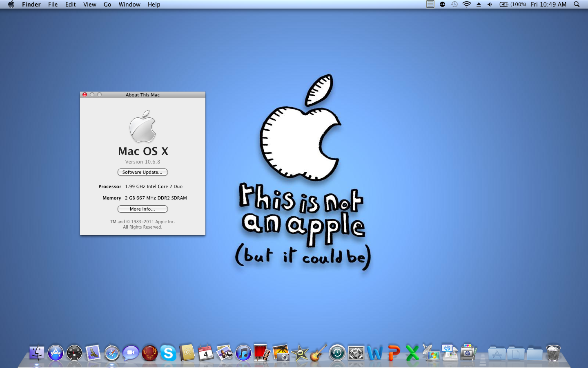The image size is (588, 368).
Task: Open Remote Desktop Connection dock icon
Action: pos(431,353)
